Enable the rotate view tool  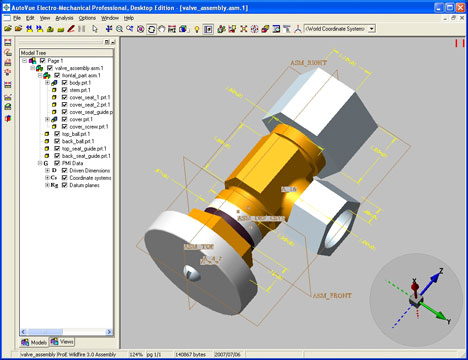151,29
